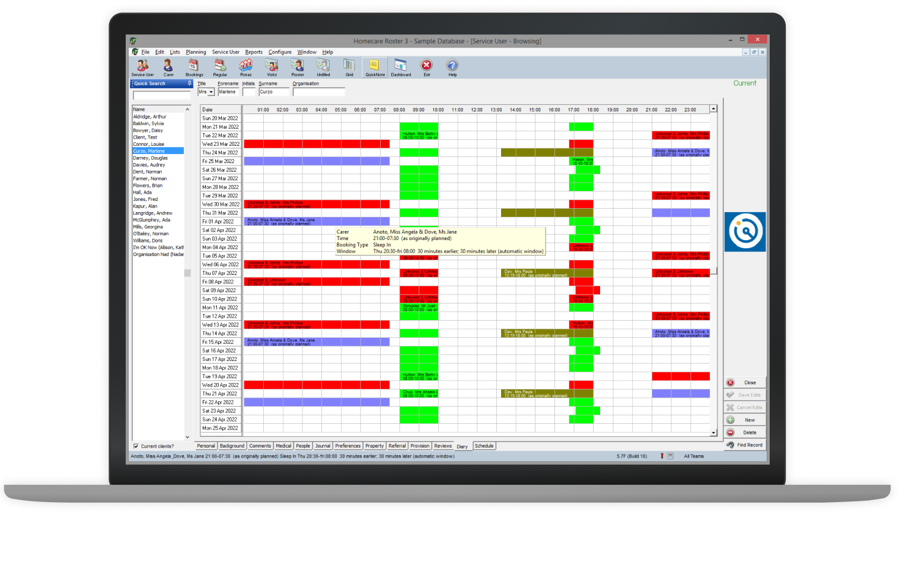The image size is (912, 588).
Task: Open the Edit menu
Action: (x=160, y=52)
